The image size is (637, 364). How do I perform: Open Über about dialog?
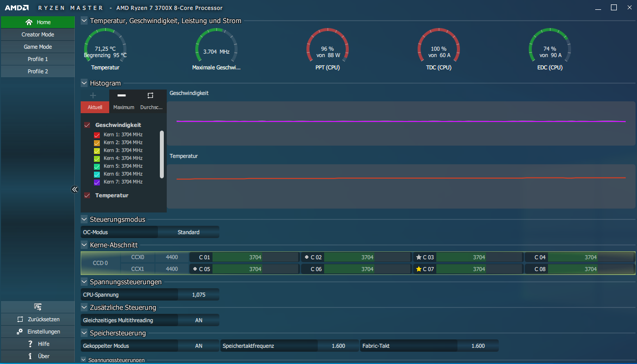coord(38,356)
